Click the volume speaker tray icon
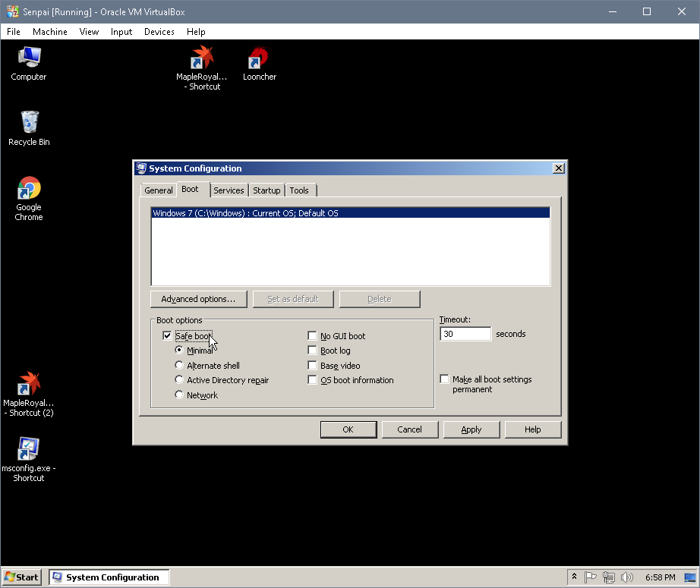 coord(626,577)
